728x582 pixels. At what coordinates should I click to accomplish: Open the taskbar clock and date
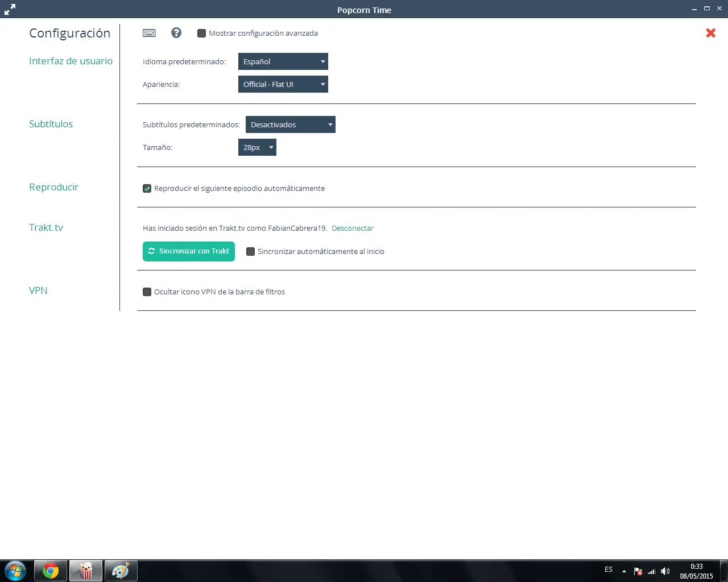tap(696, 571)
